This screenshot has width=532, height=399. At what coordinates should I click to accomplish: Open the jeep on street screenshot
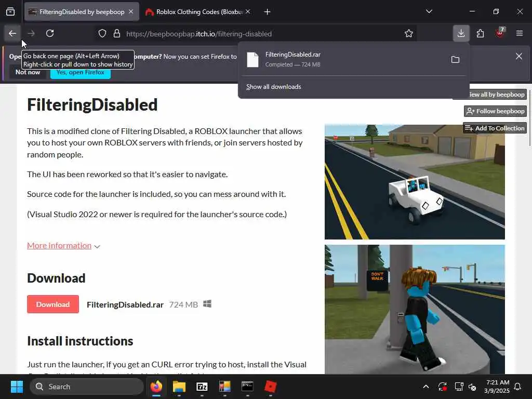click(x=415, y=182)
